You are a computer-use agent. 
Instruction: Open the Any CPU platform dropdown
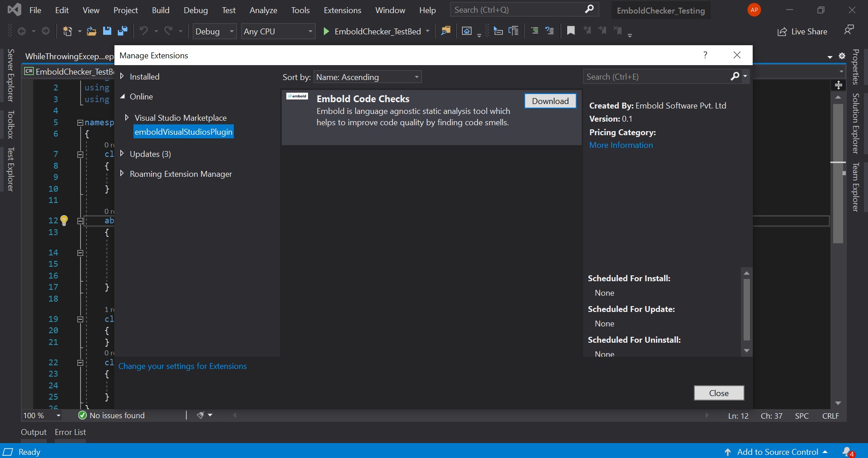pyautogui.click(x=278, y=31)
